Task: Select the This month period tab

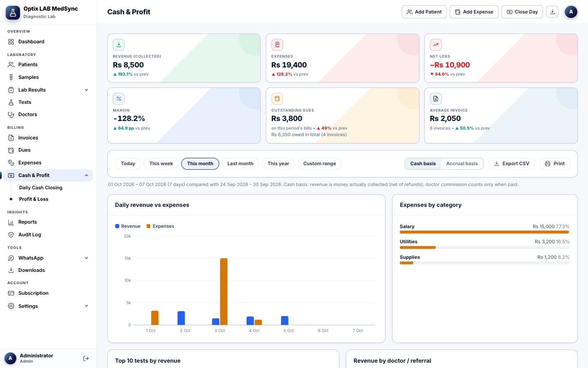Action: click(200, 164)
